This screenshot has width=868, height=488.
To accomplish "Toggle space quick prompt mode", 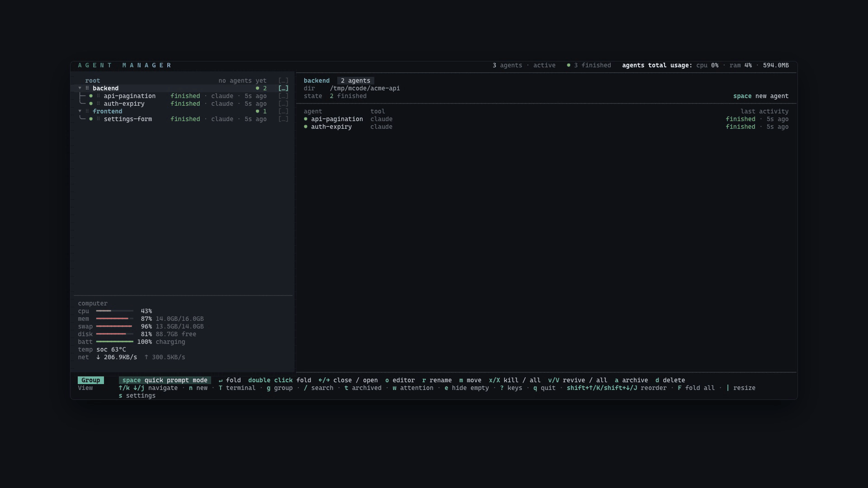I will (165, 380).
